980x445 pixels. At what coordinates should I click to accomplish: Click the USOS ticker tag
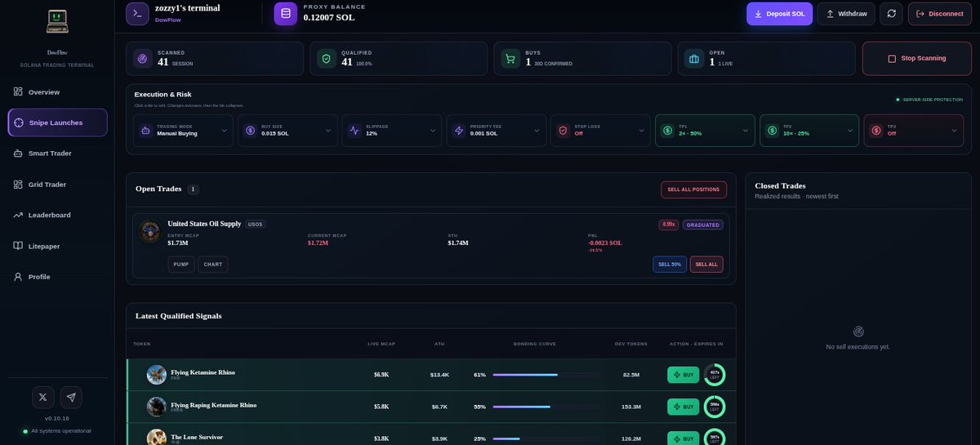tap(256, 224)
